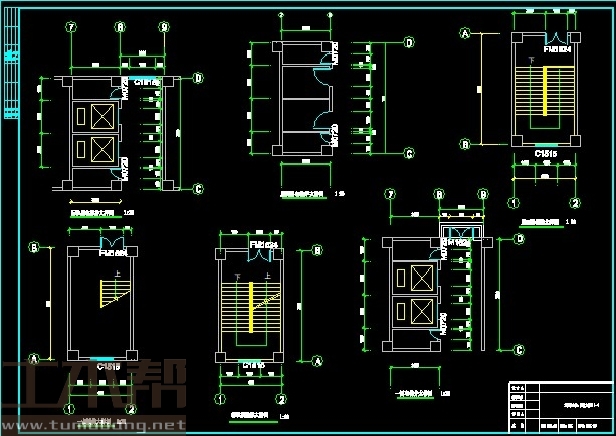
Task: Select the FM1524 door label in top-right plan
Action: coord(557,47)
